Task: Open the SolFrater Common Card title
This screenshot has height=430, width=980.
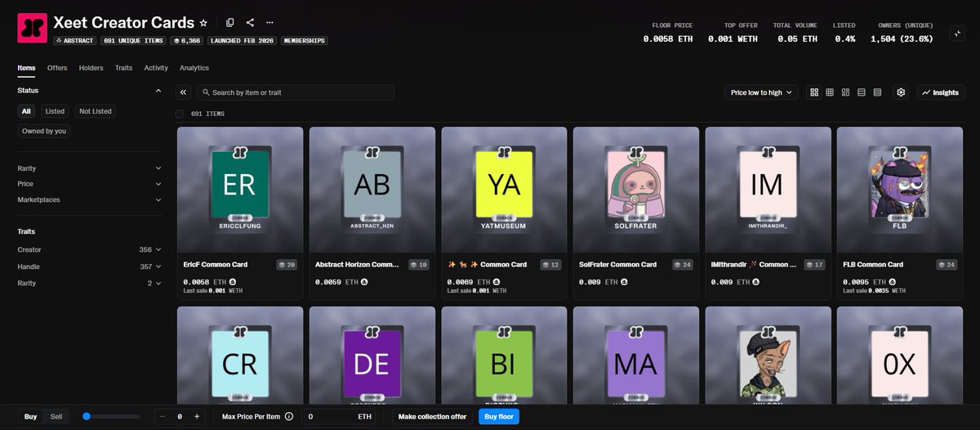Action: (617, 265)
